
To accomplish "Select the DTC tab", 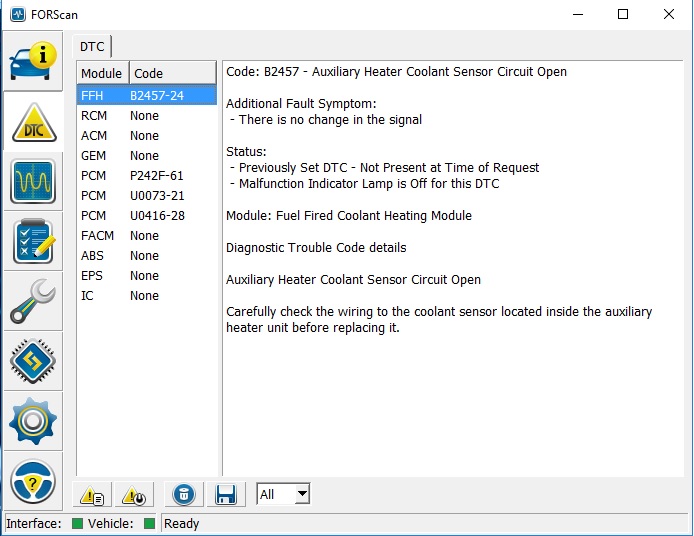I will (x=92, y=46).
